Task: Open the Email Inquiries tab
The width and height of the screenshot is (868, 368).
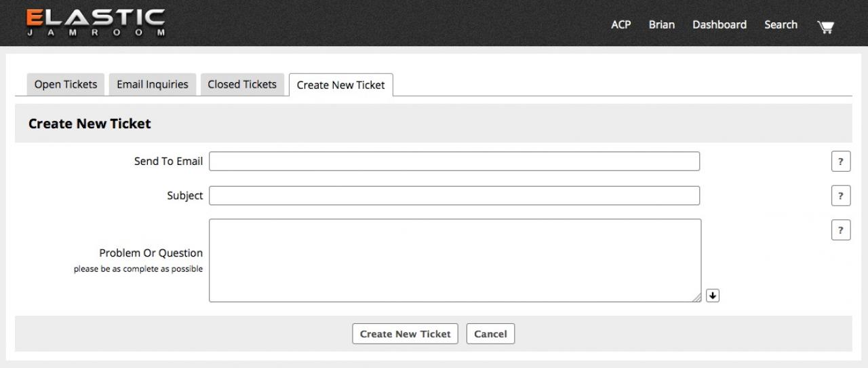Action: pos(153,85)
